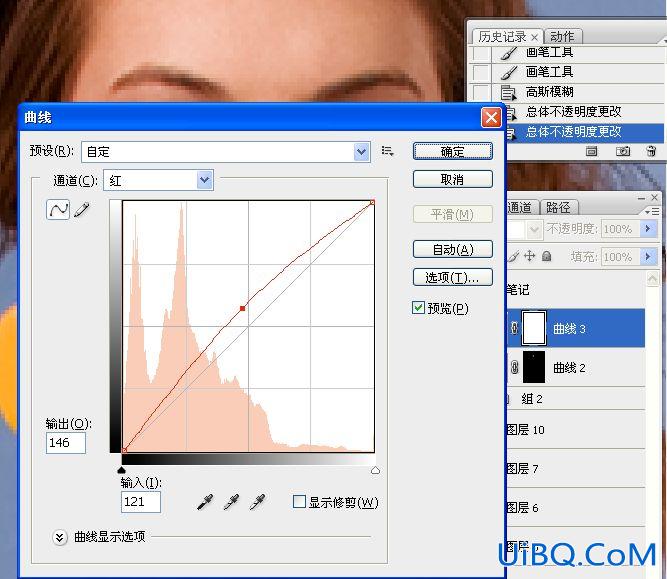Click the Layers panel scrollbar up arrow
Viewport: 667px width, 579px height.
click(x=652, y=279)
